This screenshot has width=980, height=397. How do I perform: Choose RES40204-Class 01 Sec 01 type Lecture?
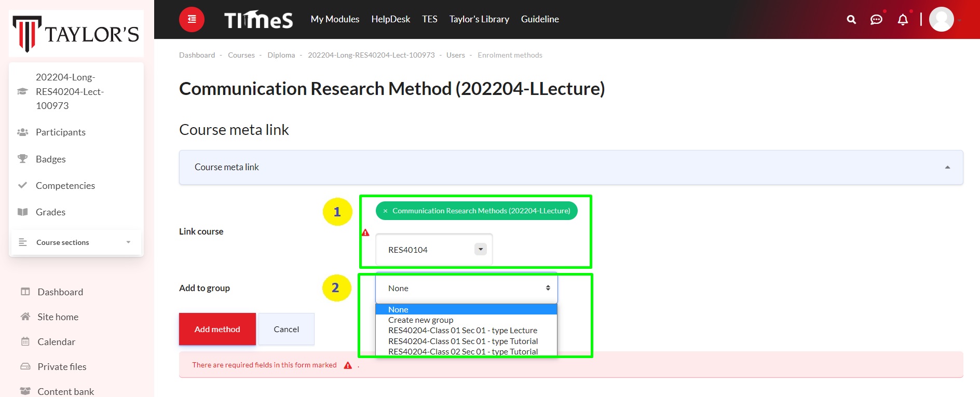point(462,331)
